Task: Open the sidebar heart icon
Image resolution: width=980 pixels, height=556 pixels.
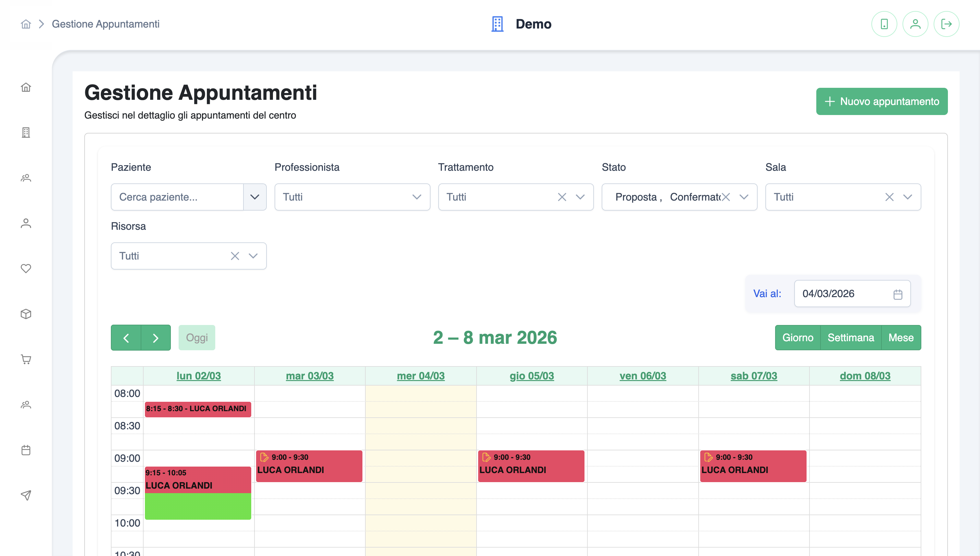Action: [x=26, y=269]
